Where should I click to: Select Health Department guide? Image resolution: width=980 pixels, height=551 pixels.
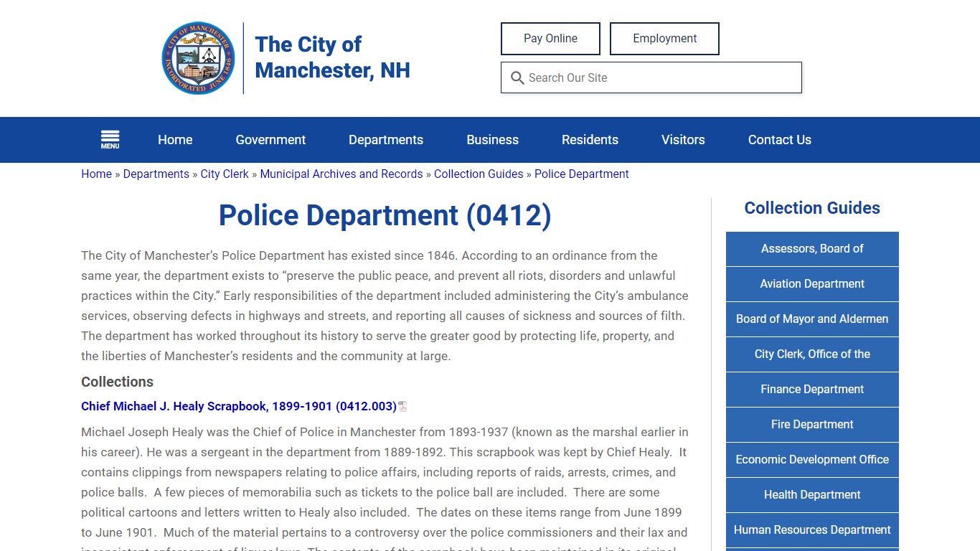point(812,495)
